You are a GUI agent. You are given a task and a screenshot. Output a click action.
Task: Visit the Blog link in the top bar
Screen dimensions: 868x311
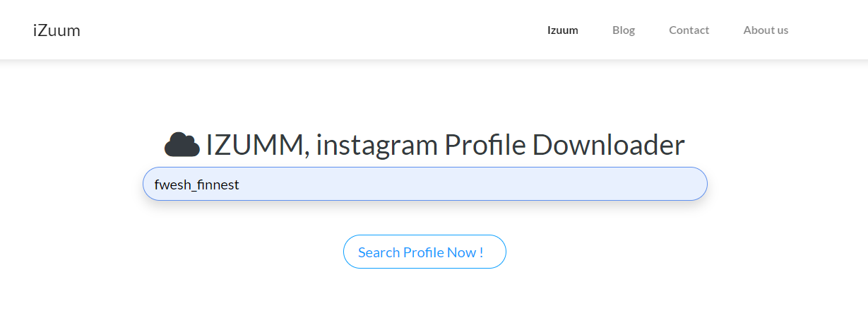coord(624,30)
